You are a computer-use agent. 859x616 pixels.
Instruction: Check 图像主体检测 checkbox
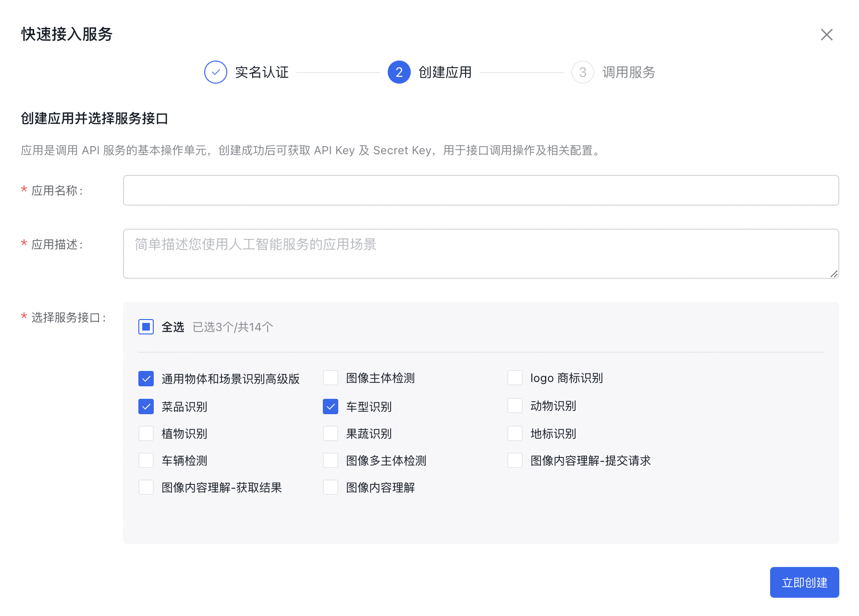pos(331,378)
